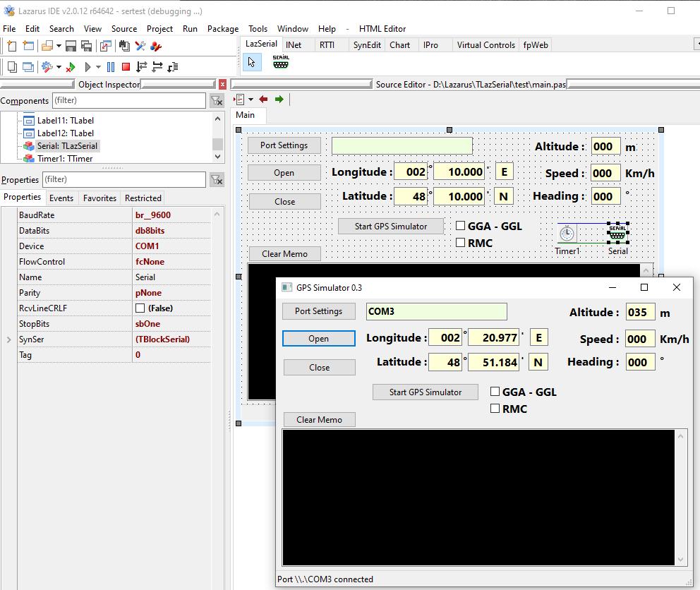Click Port Settings in GPS Simulator window
700x590 pixels.
[319, 311]
